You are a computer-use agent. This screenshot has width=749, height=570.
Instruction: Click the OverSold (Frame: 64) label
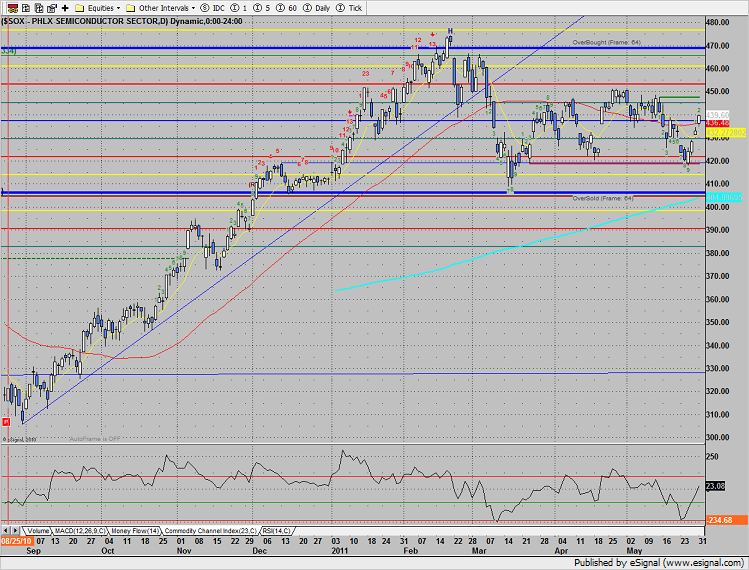[603, 198]
